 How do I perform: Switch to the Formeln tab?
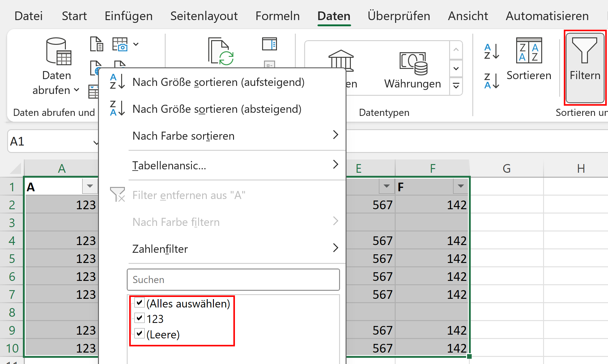(278, 16)
